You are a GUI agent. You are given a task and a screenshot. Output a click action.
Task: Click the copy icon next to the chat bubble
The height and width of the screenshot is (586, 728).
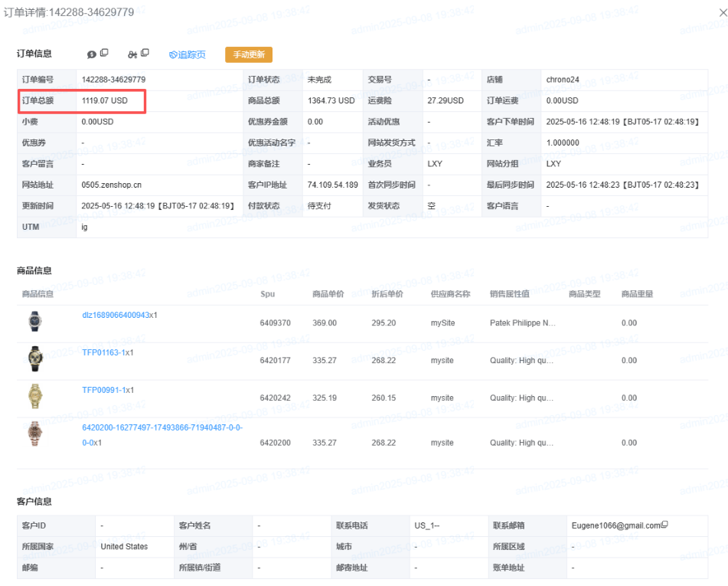point(104,53)
